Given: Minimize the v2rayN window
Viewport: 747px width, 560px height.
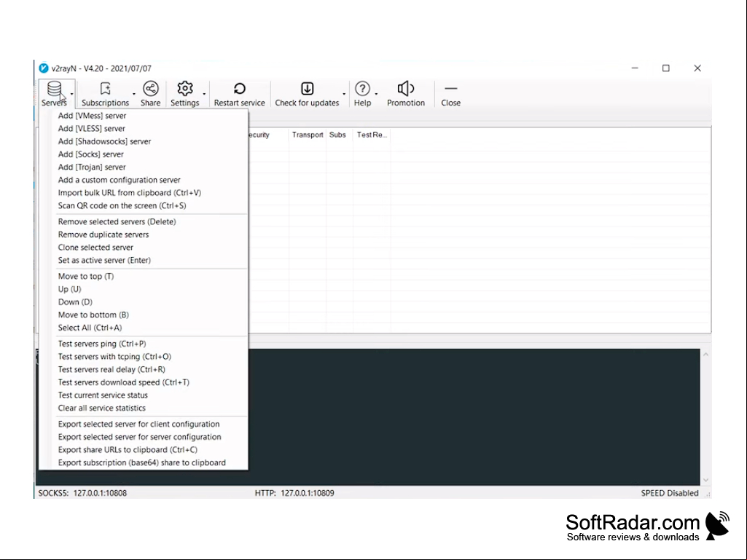Looking at the screenshot, I should pyautogui.click(x=635, y=68).
